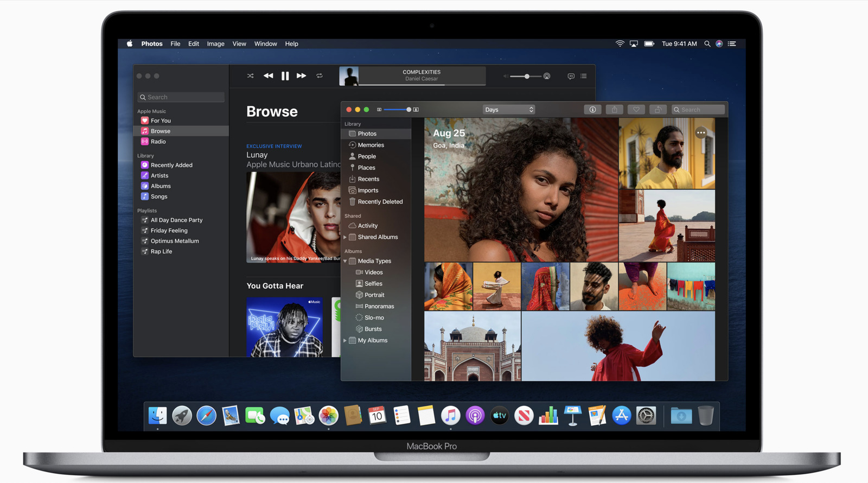This screenshot has height=483, width=868.
Task: Open Spotlight search in menu bar
Action: point(707,44)
